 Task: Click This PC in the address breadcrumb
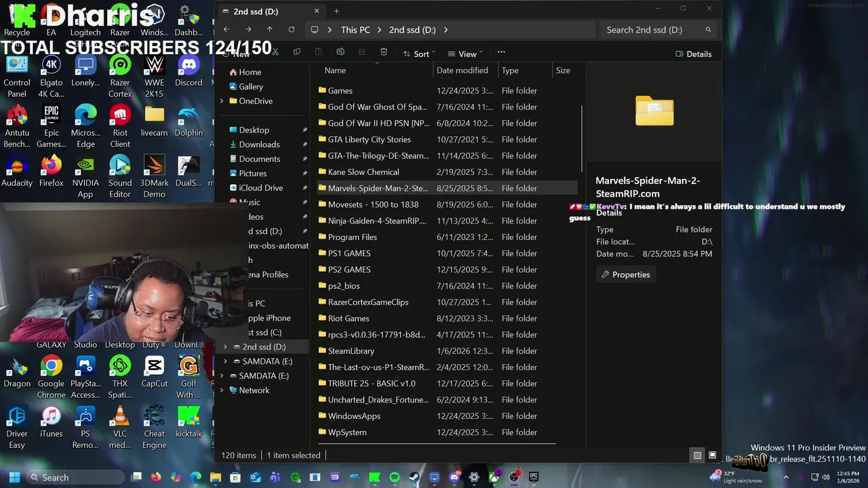pyautogui.click(x=355, y=30)
